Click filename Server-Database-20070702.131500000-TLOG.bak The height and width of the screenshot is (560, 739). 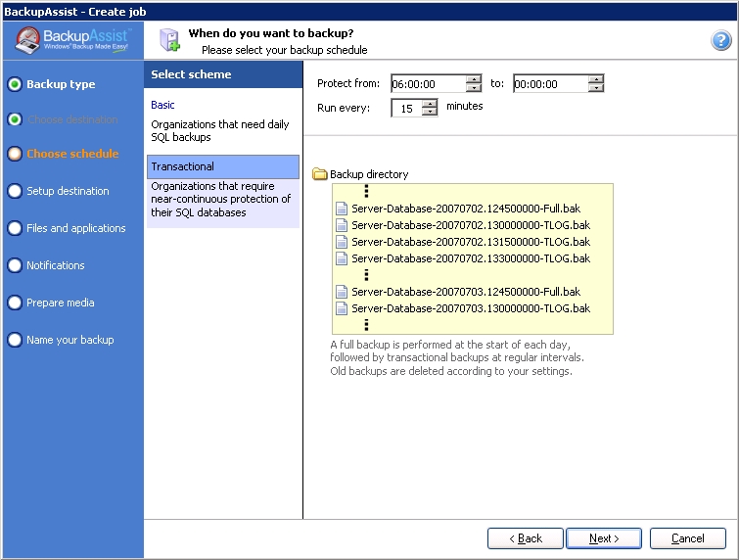coord(471,242)
